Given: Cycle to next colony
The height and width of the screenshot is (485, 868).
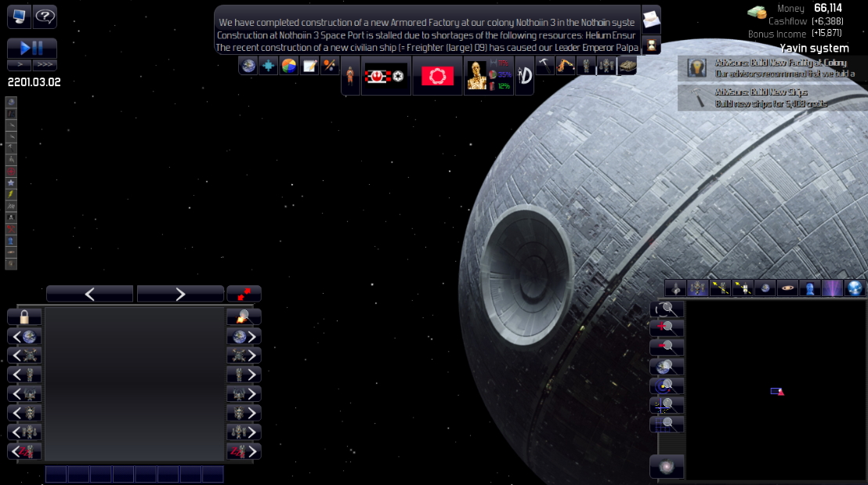Looking at the screenshot, I should 244,336.
